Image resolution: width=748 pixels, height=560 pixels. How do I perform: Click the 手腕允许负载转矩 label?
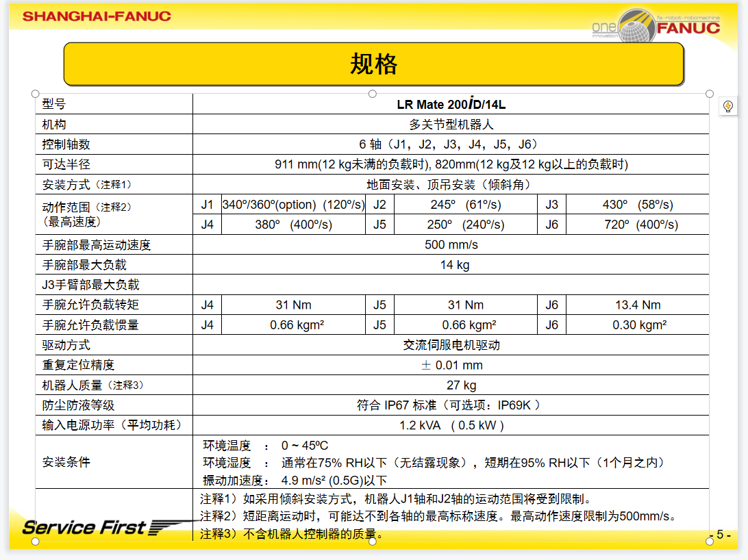[x=90, y=305]
